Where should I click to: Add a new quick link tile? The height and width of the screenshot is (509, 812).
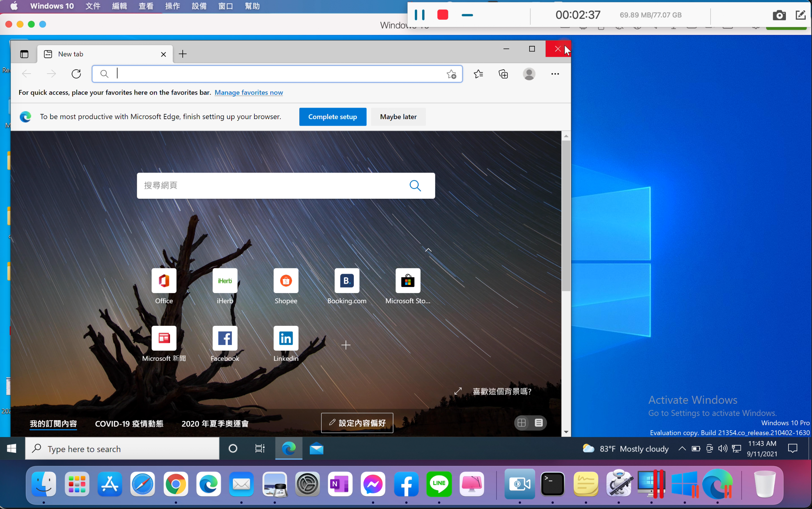(x=346, y=345)
